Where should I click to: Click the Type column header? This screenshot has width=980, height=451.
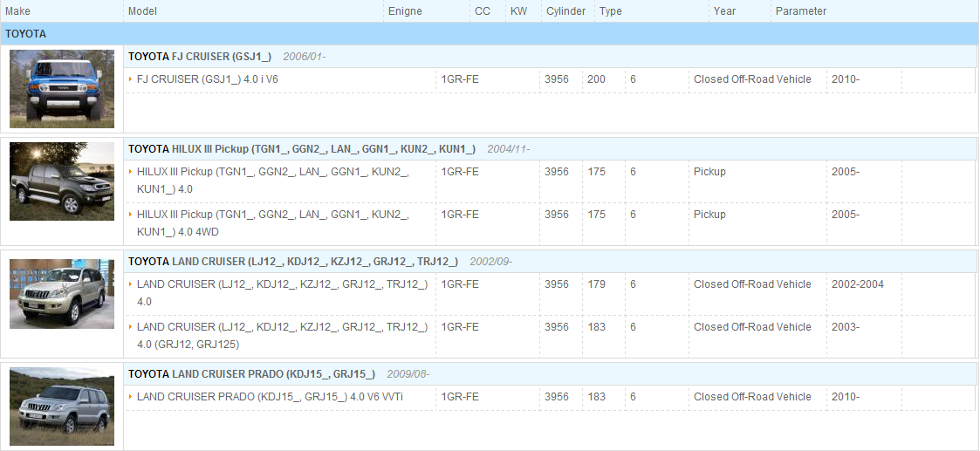click(x=611, y=11)
